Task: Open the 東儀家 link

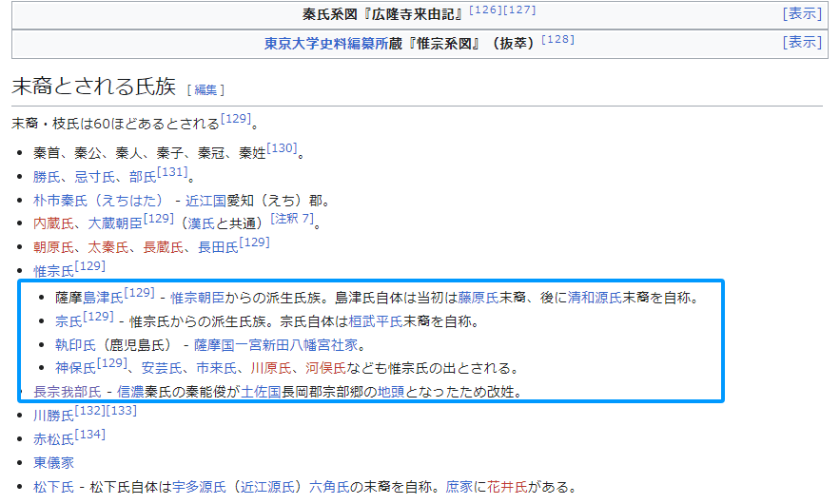Action: coord(53,463)
